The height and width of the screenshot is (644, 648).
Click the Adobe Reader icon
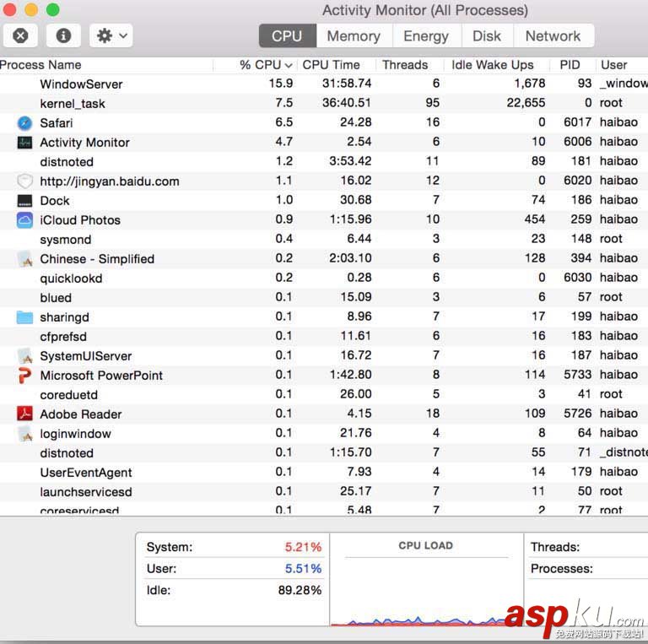pos(24,414)
